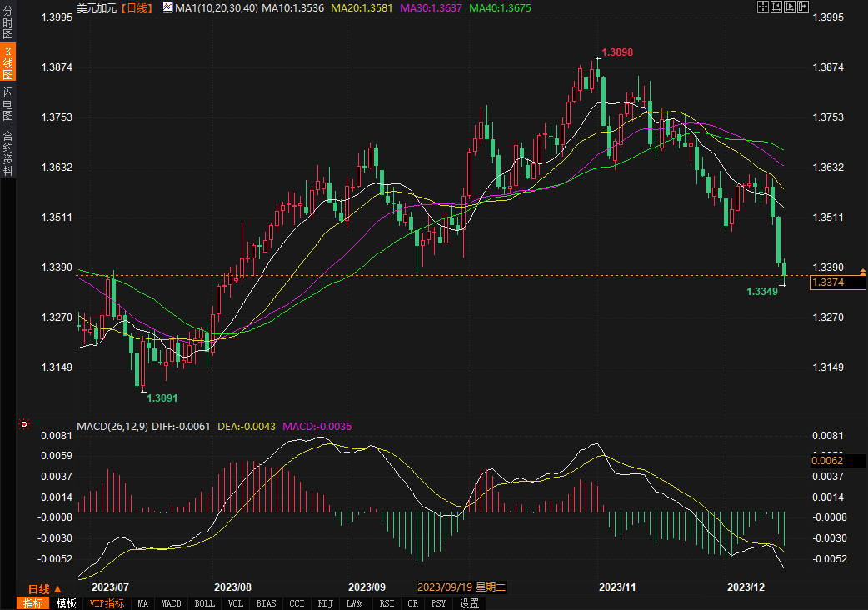
Task: Click the shrink chart range icon
Action: [x=776, y=7]
